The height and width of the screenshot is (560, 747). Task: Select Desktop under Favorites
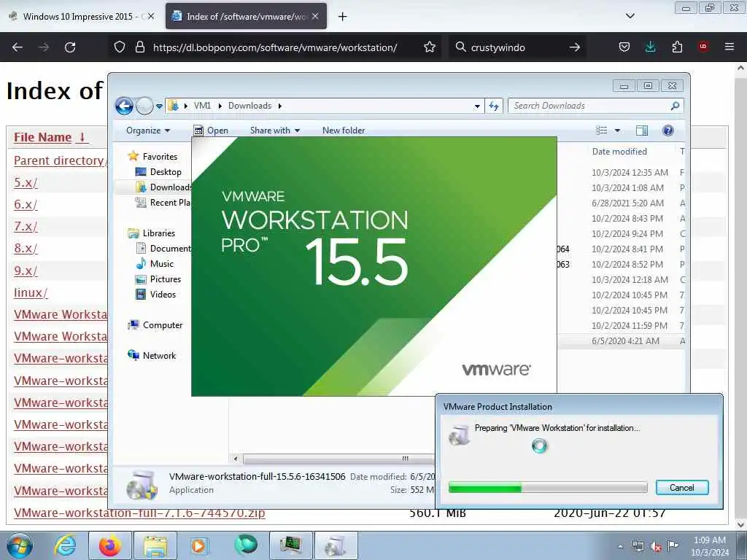(158, 172)
